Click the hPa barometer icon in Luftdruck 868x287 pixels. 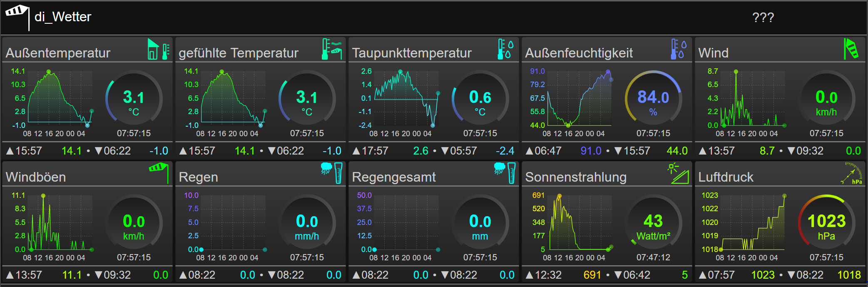[x=852, y=173]
